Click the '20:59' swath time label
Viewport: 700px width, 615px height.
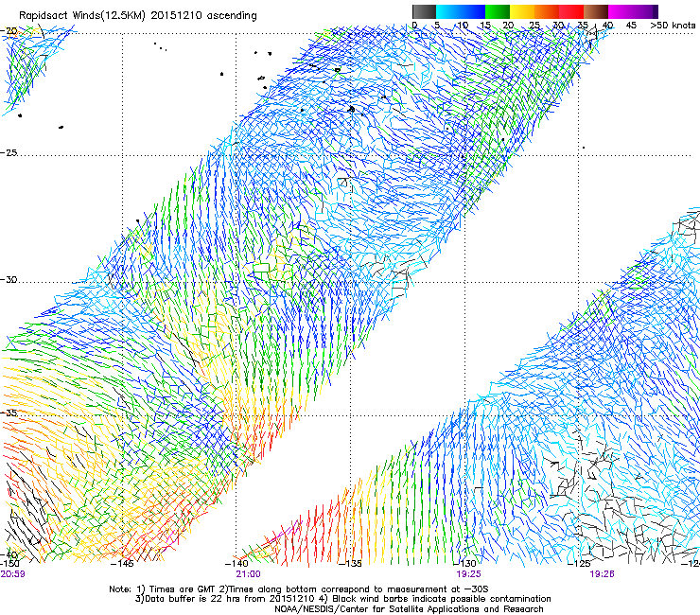(12, 574)
